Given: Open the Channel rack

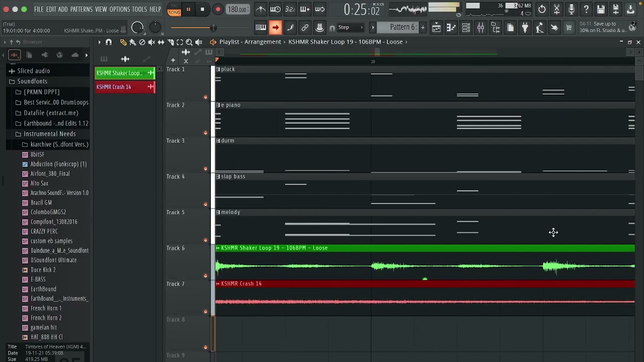Looking at the screenshot, I should pos(466,28).
